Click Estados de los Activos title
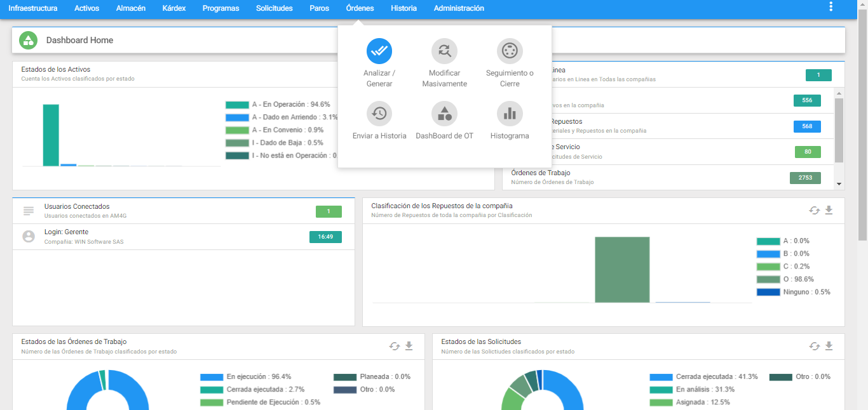This screenshot has width=868, height=410. click(x=56, y=70)
